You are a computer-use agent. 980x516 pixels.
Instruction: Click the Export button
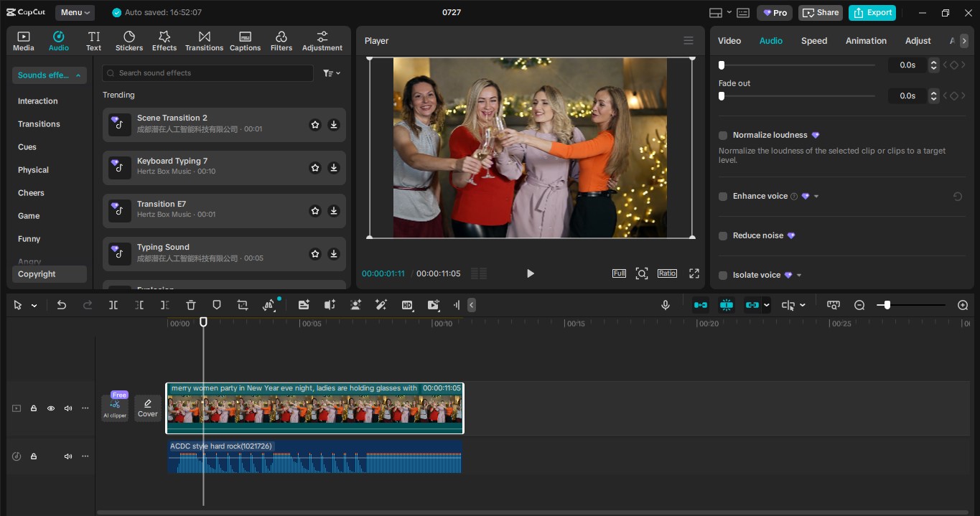point(872,12)
